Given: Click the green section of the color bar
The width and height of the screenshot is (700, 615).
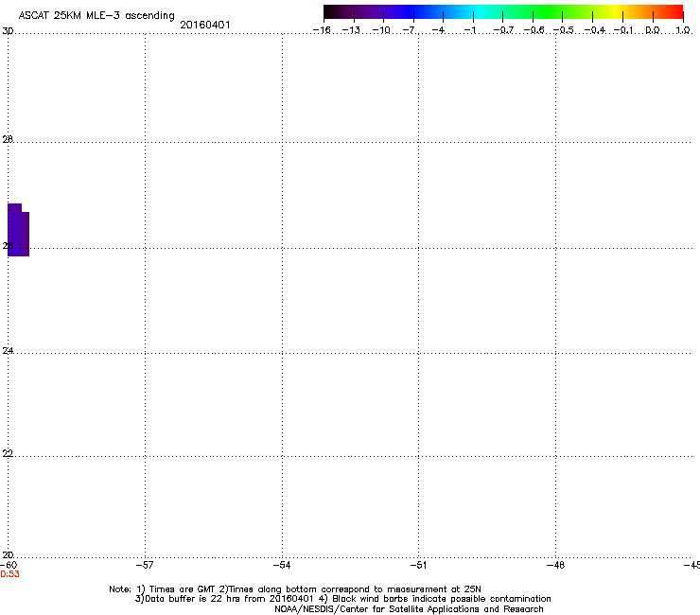Looking at the screenshot, I should pos(548,12).
